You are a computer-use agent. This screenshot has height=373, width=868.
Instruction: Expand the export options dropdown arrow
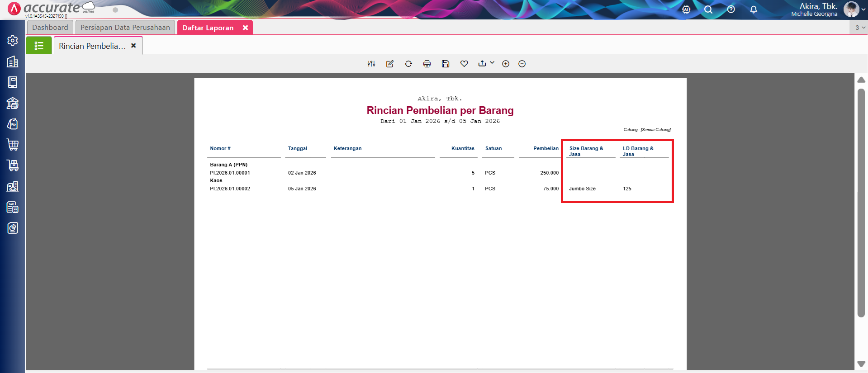(492, 63)
